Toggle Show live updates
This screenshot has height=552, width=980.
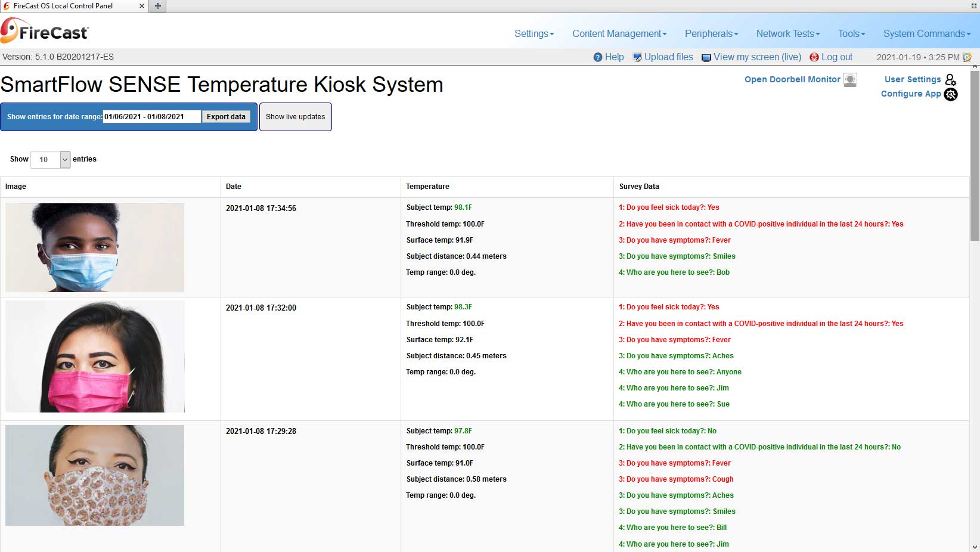(295, 117)
